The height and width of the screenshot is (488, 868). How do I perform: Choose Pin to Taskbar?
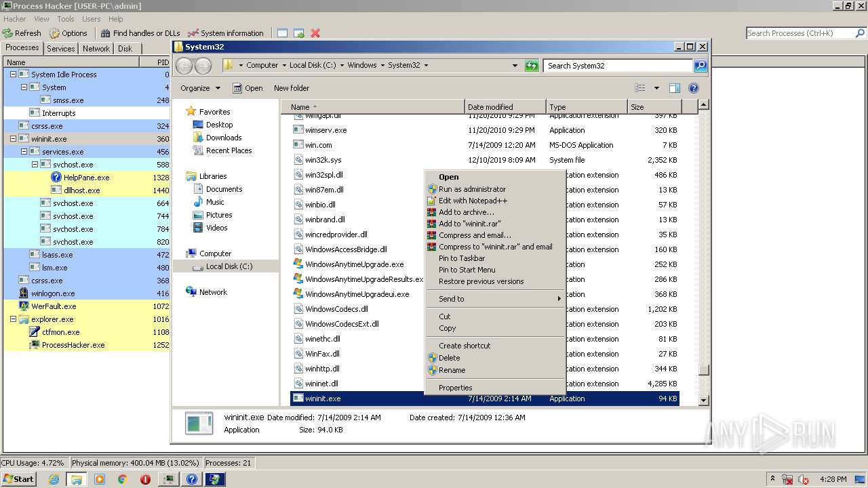click(462, 258)
